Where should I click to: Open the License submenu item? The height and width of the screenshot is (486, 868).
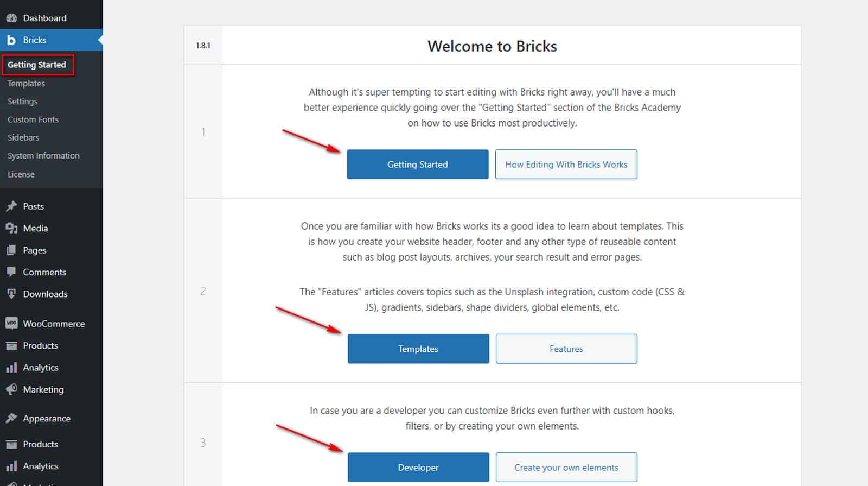click(21, 174)
